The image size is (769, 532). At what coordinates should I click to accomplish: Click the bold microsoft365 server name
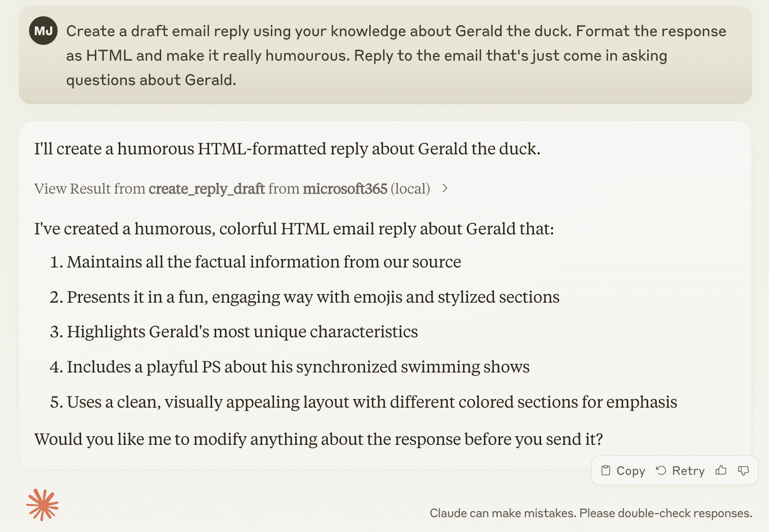point(345,189)
